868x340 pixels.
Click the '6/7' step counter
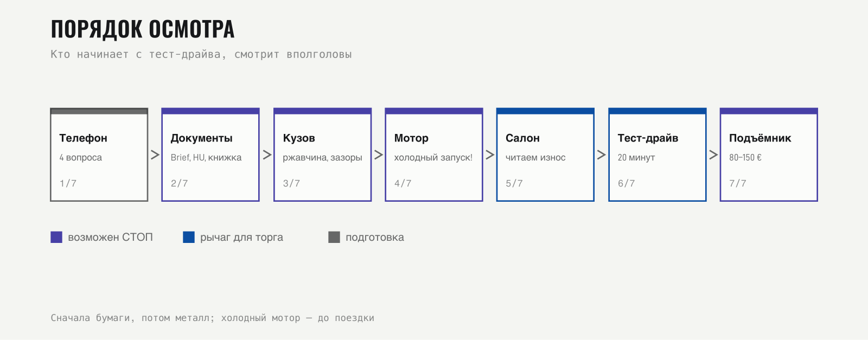[626, 183]
